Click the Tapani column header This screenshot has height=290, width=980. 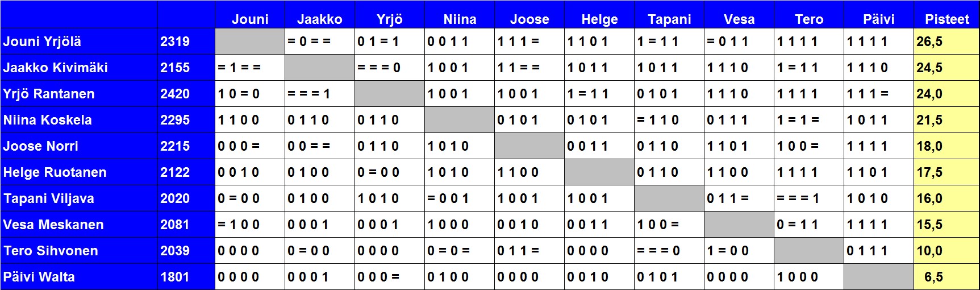(669, 19)
